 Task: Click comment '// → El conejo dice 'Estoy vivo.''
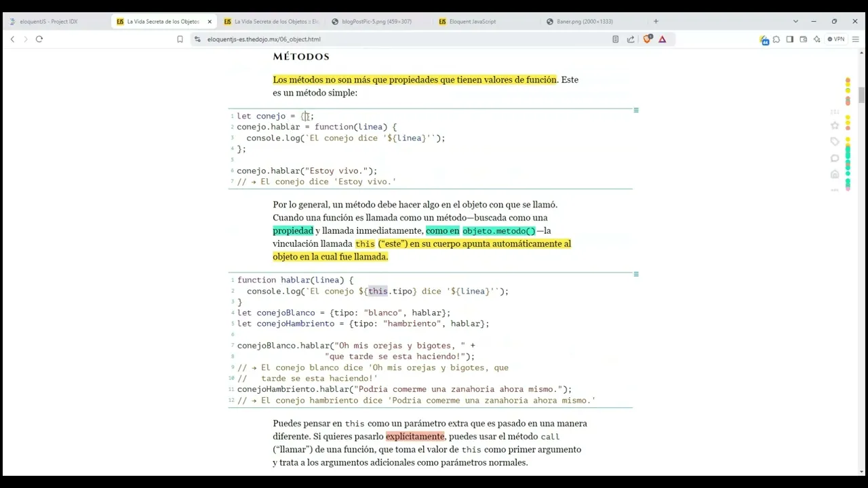317,182
